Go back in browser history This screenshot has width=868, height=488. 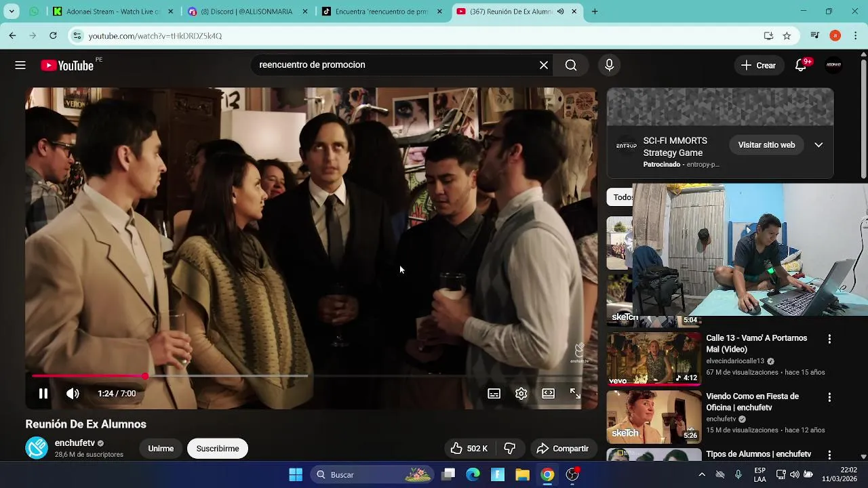pyautogui.click(x=12, y=35)
